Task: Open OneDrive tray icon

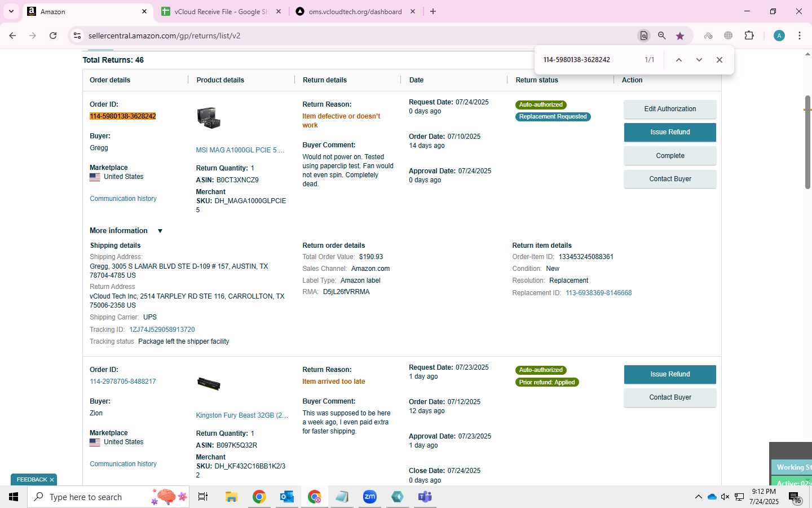Action: pyautogui.click(x=712, y=497)
